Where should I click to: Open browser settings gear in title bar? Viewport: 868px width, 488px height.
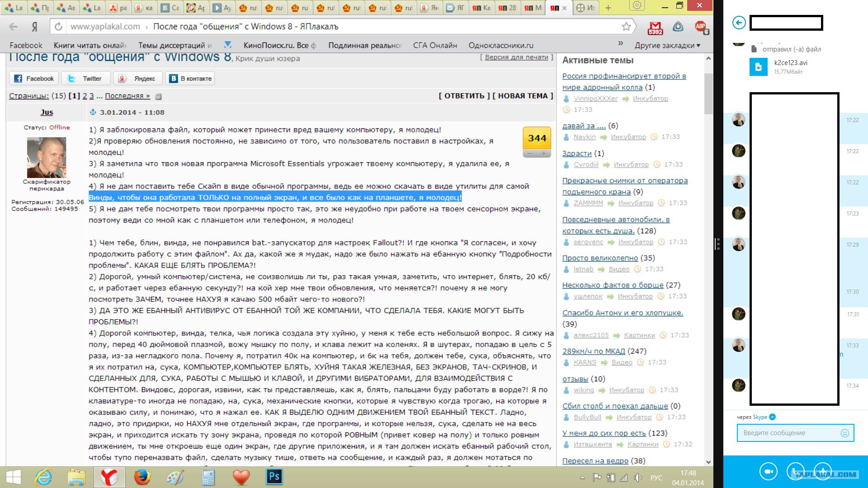coord(637,5)
